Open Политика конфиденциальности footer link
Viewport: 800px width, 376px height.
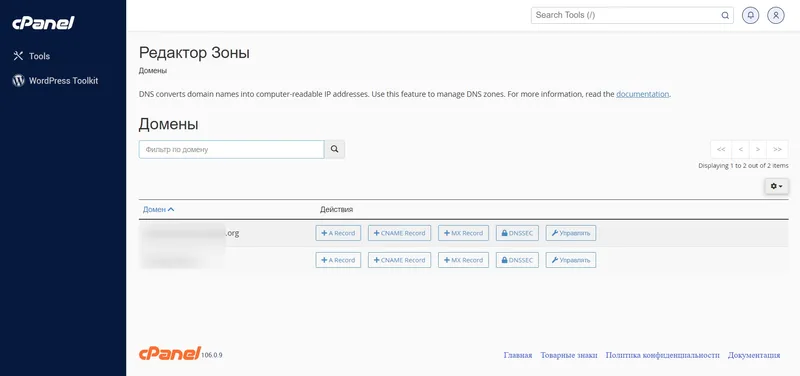click(x=663, y=356)
